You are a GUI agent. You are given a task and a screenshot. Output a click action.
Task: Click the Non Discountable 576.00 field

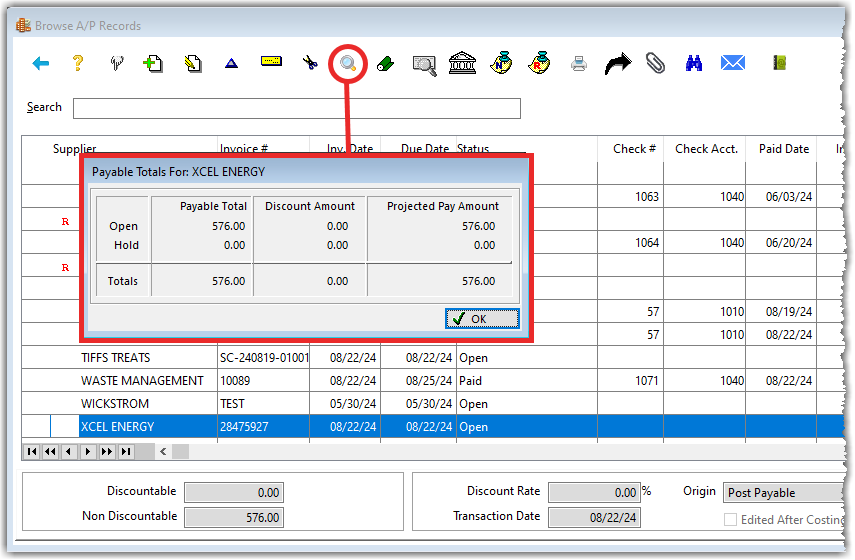click(234, 517)
